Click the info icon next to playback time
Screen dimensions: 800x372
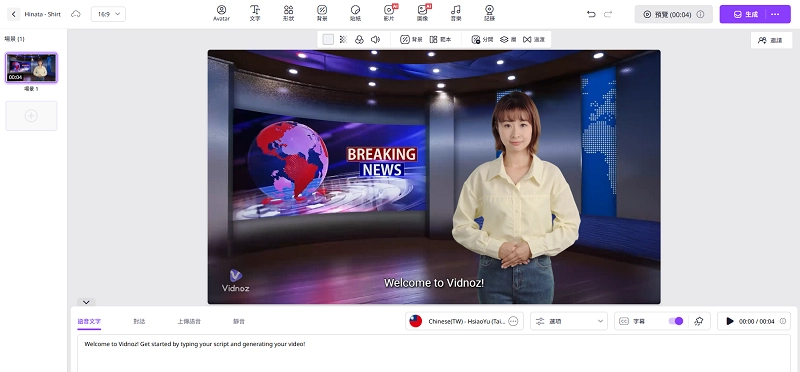pyautogui.click(x=783, y=321)
